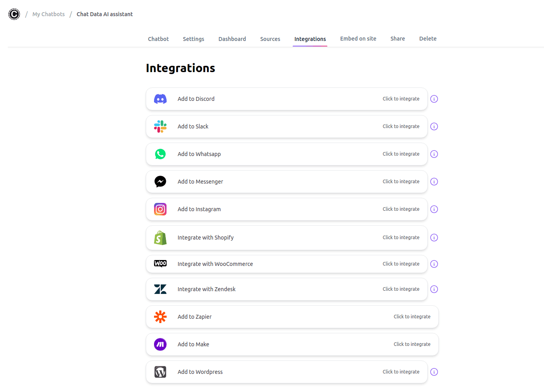
Task: Click the Whatsapp logo icon
Action: click(x=160, y=154)
